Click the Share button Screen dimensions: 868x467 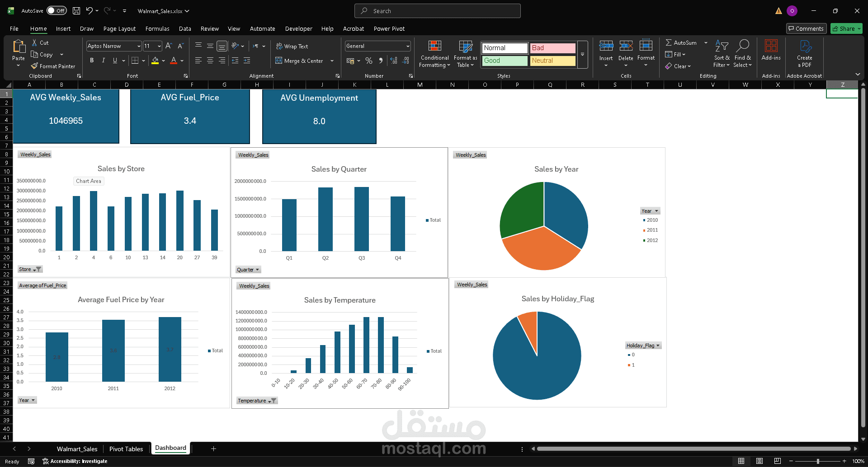846,28
